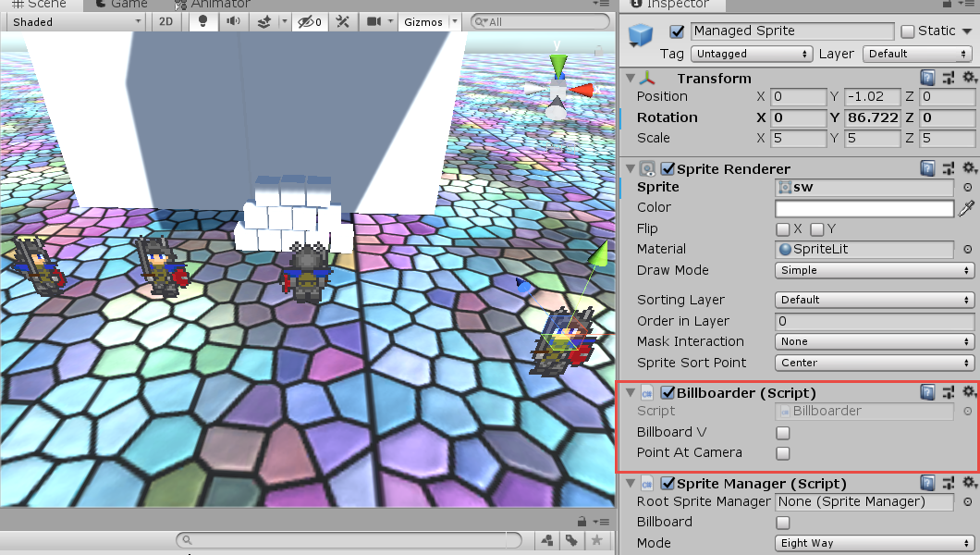Click object picker circle next to Material field
Screen dimensions: 980x555
[968, 249]
